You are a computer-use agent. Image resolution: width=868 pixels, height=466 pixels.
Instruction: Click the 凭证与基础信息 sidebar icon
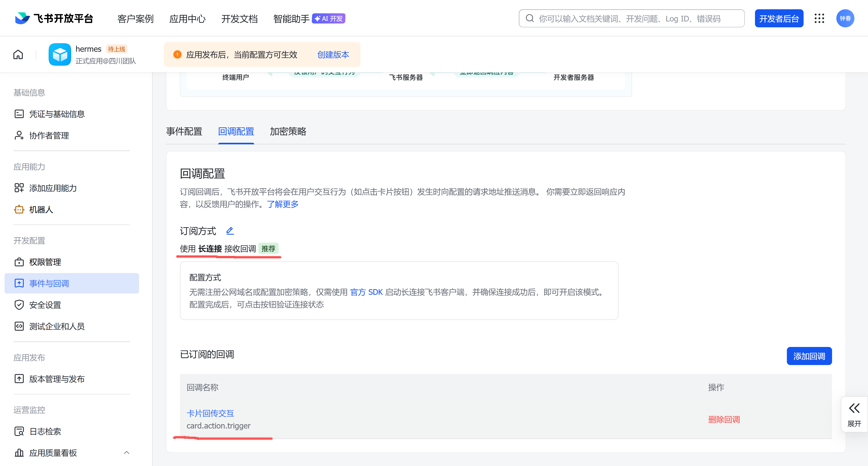[x=19, y=114]
